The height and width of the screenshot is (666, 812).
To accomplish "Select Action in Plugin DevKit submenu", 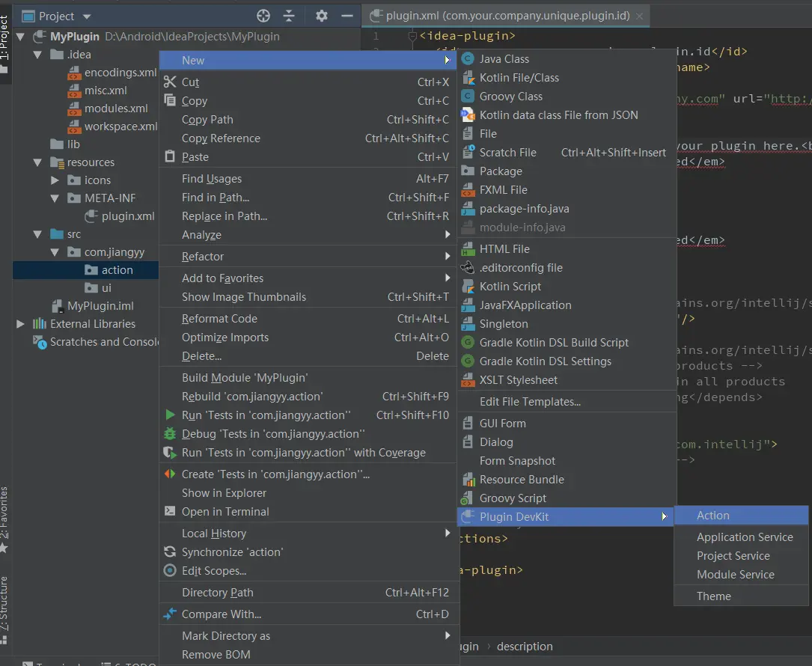I will pos(712,516).
